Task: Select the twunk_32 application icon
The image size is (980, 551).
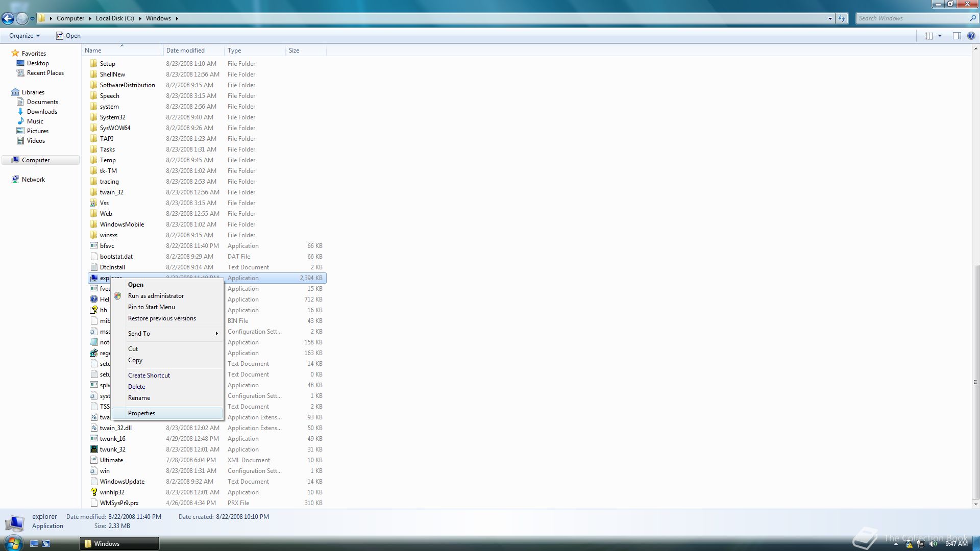Action: point(93,449)
